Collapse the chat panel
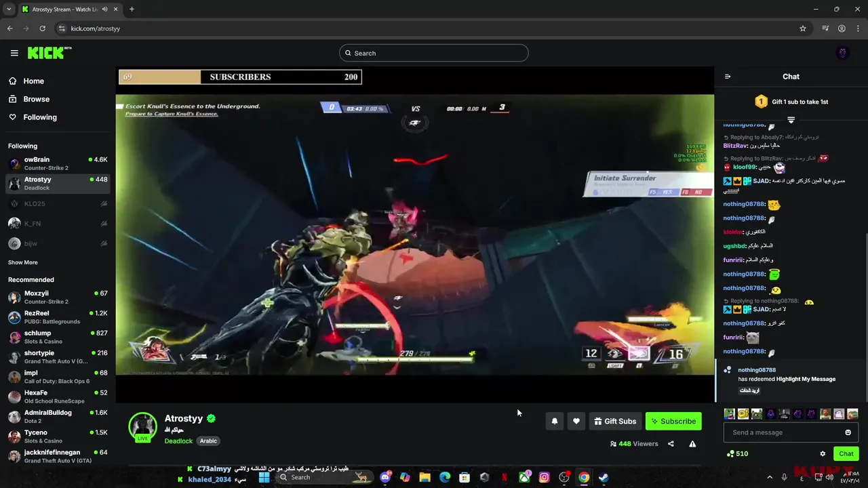This screenshot has height=488, width=868. pos(728,77)
